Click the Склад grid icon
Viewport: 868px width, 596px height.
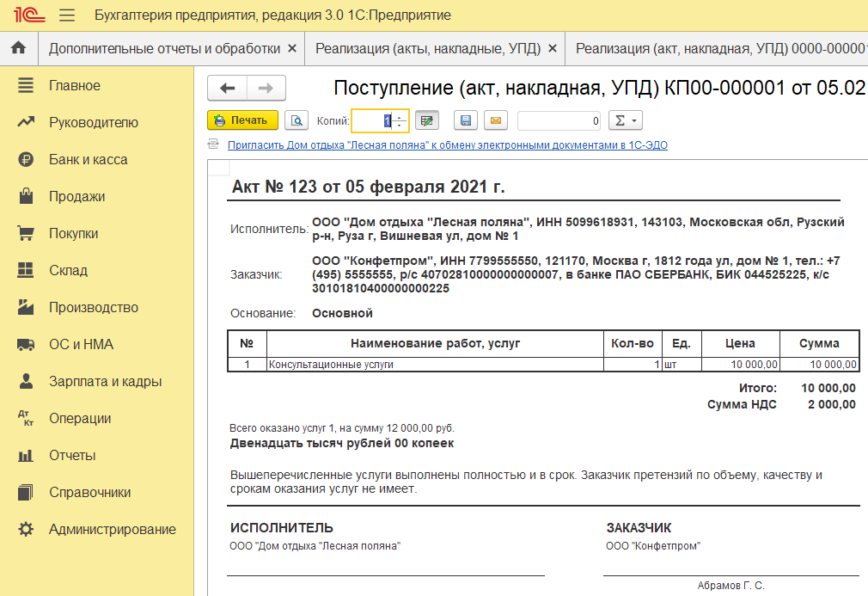click(26, 270)
